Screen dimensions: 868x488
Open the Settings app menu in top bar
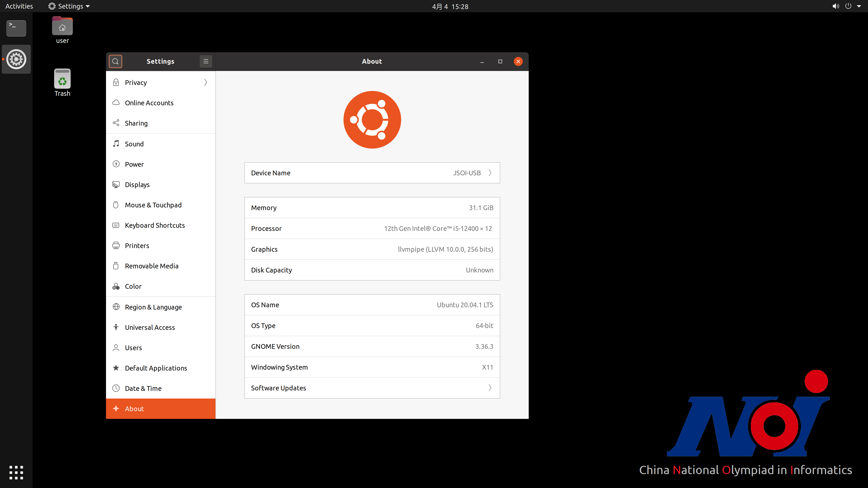69,6
